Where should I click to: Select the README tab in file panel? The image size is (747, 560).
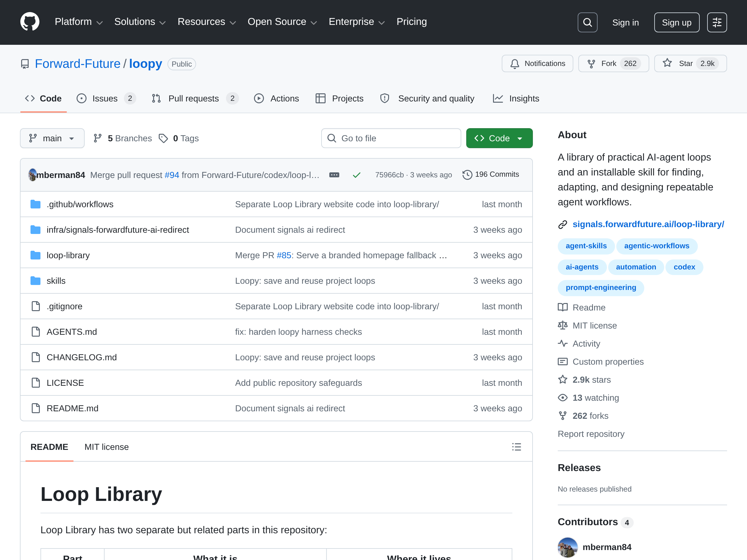49,447
